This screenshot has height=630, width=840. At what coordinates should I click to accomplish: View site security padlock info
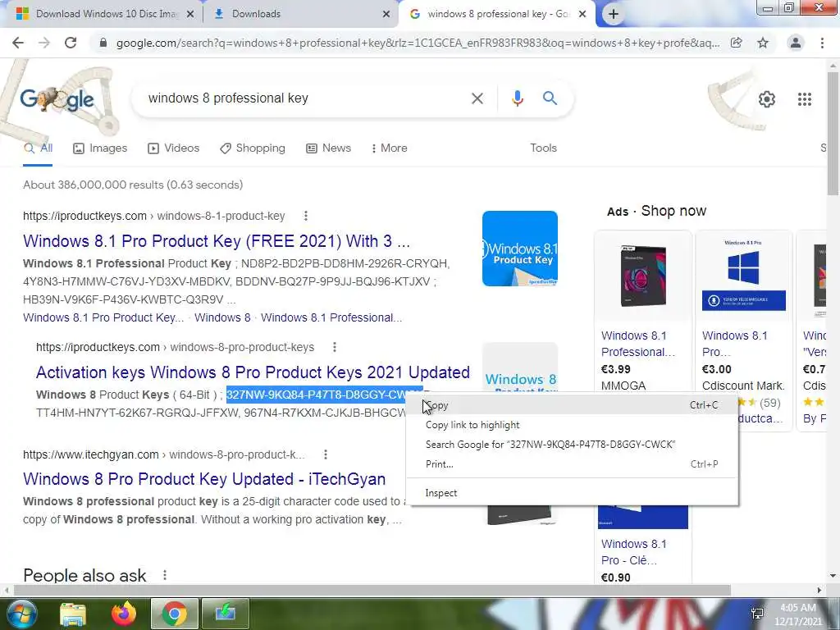[103, 43]
